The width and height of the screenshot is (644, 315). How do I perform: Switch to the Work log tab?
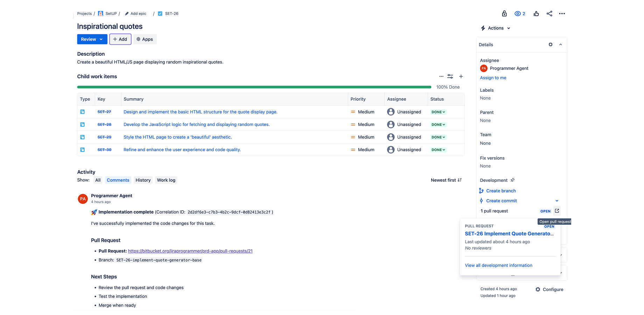tap(166, 180)
